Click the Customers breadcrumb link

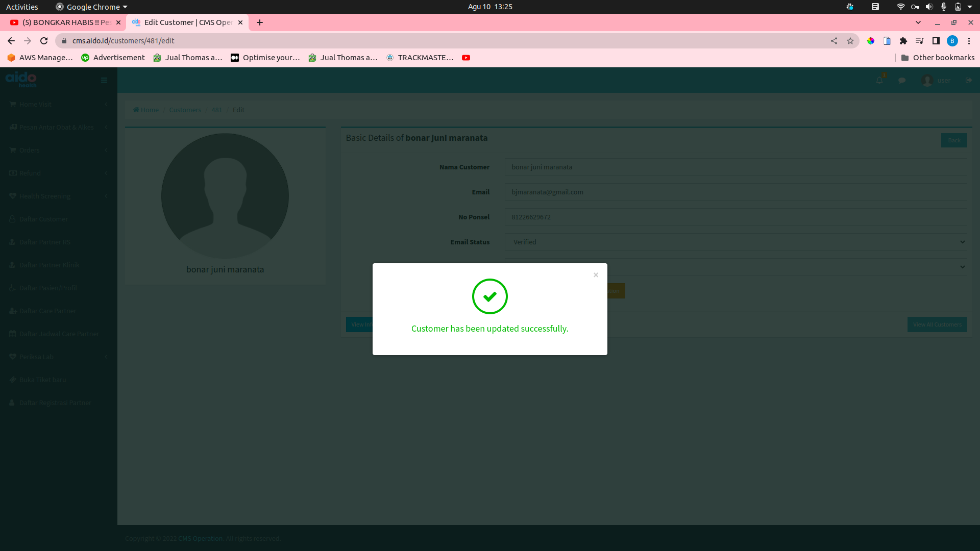tap(185, 110)
